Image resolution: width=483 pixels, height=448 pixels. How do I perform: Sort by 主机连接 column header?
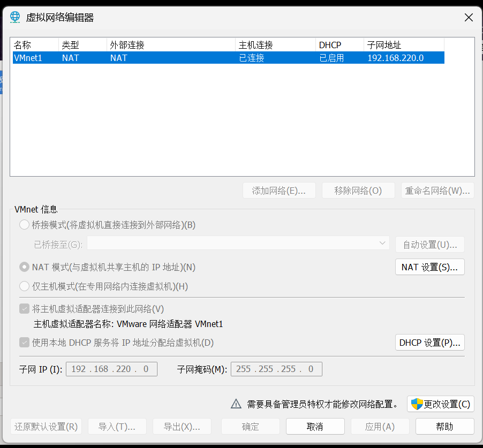[275, 45]
